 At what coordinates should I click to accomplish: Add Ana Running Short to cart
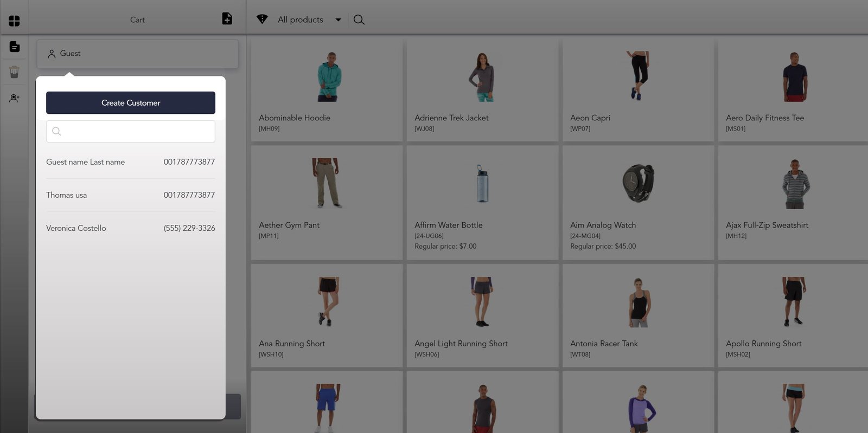(327, 315)
